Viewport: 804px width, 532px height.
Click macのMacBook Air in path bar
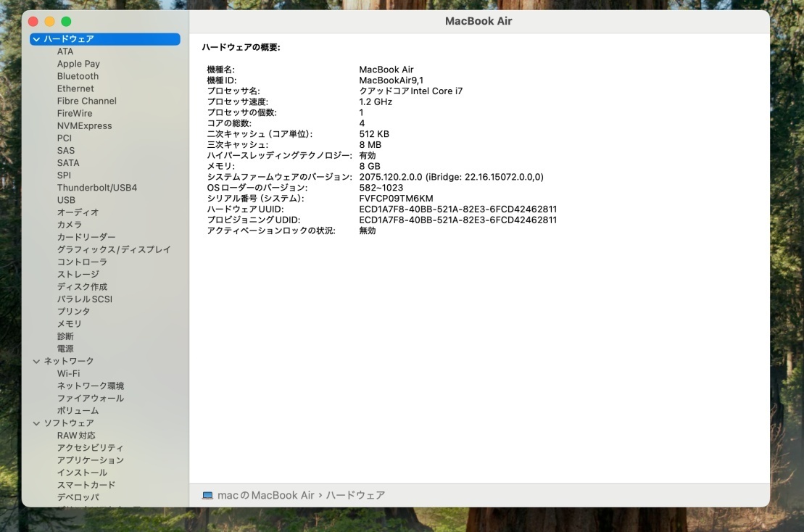(x=265, y=496)
